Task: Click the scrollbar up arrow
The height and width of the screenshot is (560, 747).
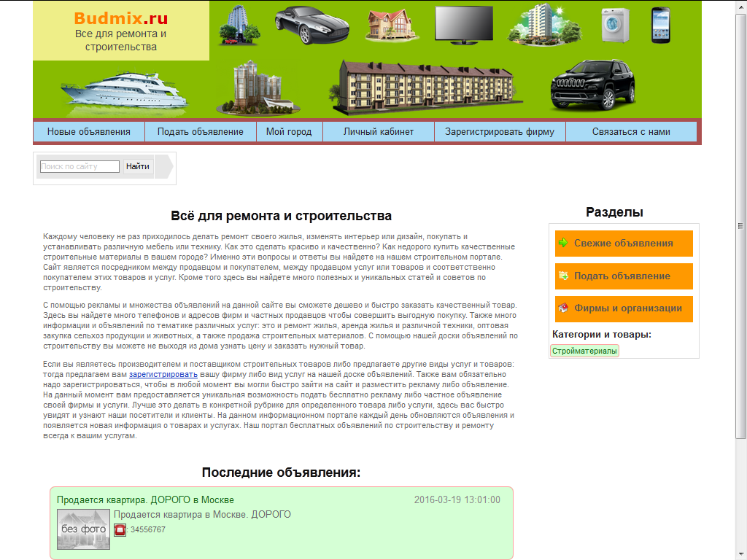Action: point(741,7)
